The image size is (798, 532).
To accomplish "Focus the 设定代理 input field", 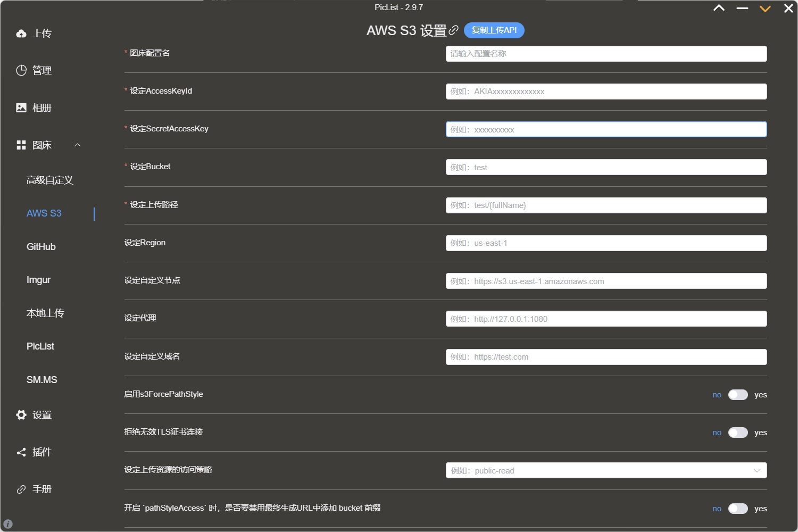I will (x=606, y=319).
